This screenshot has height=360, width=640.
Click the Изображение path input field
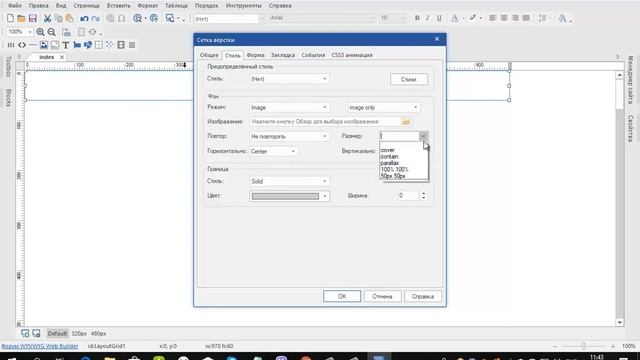click(x=325, y=122)
